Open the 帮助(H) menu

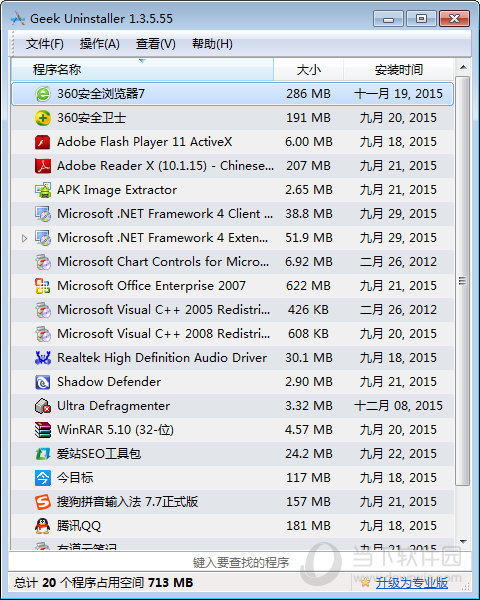(212, 44)
